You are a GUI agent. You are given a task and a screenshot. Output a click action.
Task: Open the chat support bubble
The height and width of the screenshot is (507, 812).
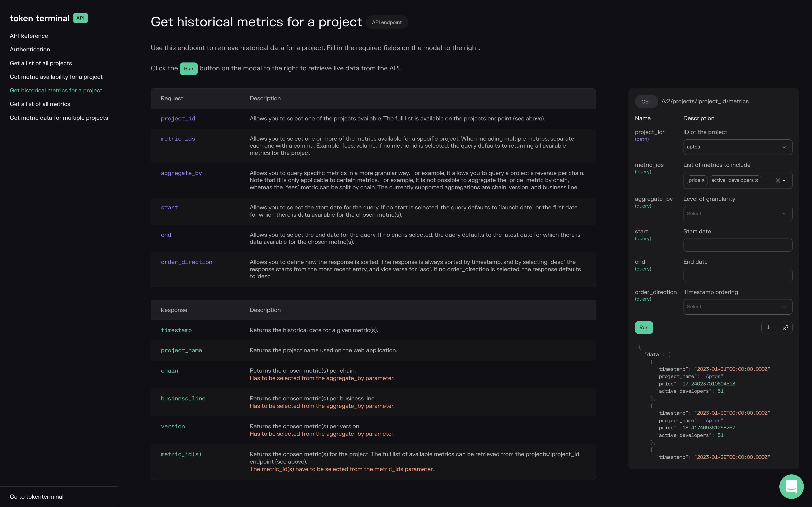coord(791,487)
